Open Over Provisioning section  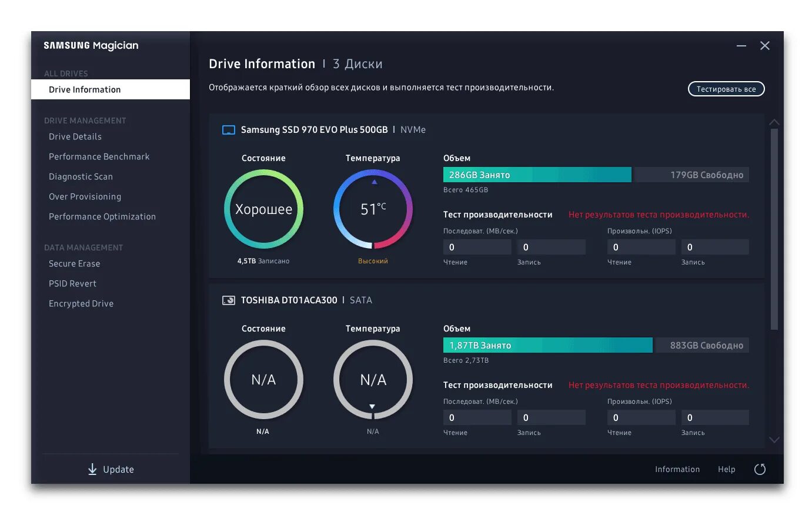click(85, 196)
